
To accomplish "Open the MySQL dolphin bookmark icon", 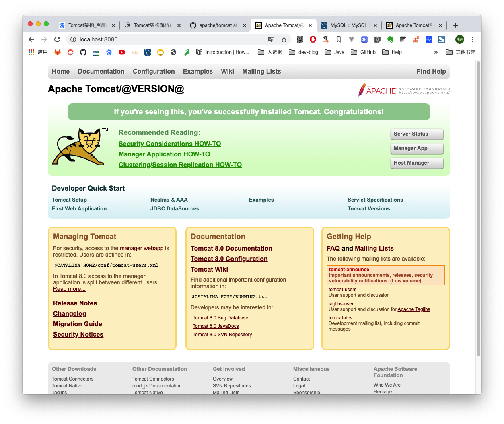I will coord(148,52).
